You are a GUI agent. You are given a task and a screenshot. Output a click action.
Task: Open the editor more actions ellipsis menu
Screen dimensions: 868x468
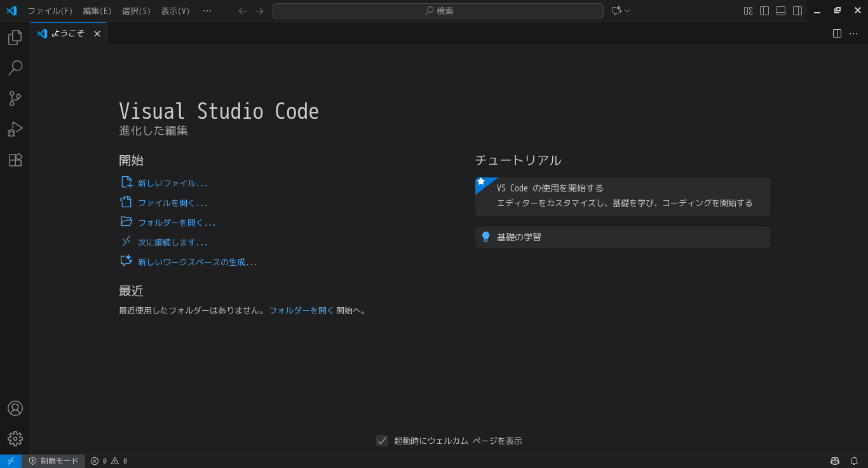click(853, 34)
